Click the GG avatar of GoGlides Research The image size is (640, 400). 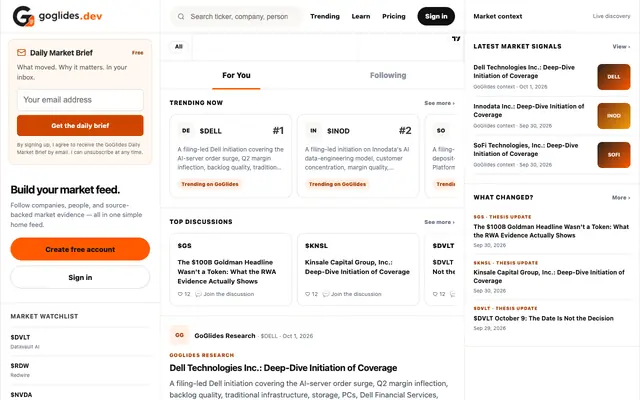pos(179,335)
